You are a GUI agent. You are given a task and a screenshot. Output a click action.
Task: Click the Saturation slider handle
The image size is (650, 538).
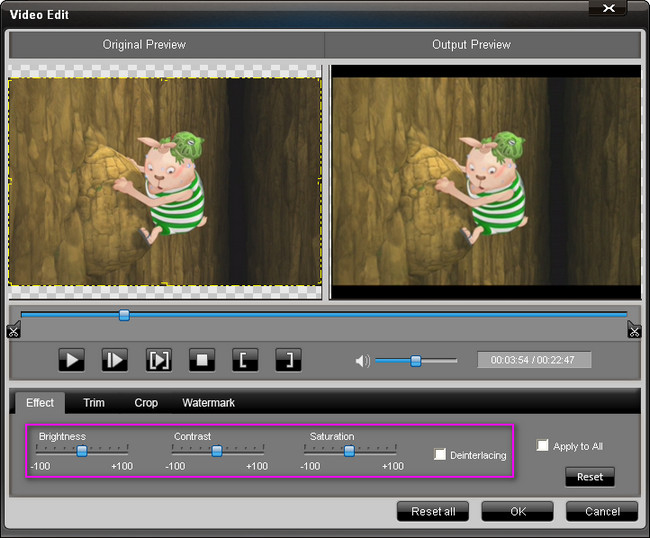pyautogui.click(x=349, y=451)
